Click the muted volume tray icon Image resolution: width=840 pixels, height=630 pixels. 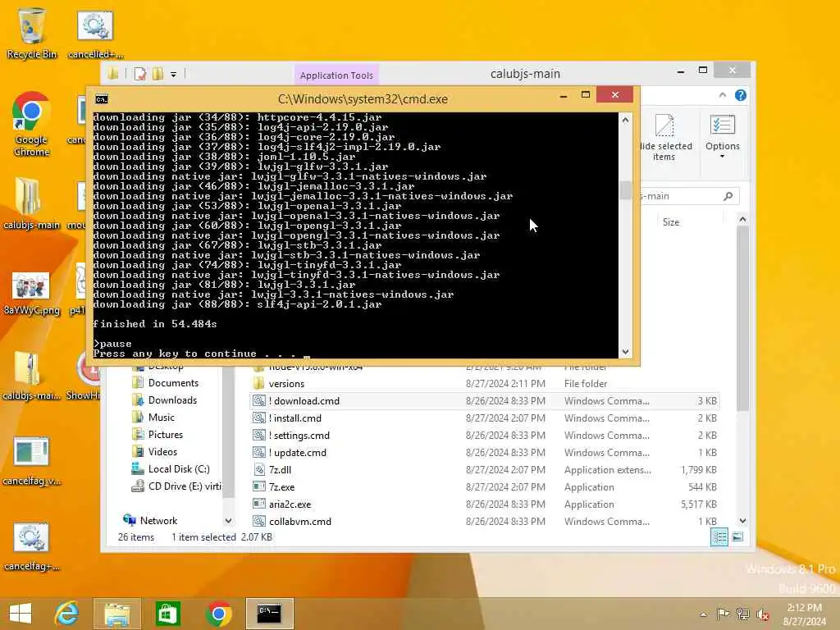point(762,614)
